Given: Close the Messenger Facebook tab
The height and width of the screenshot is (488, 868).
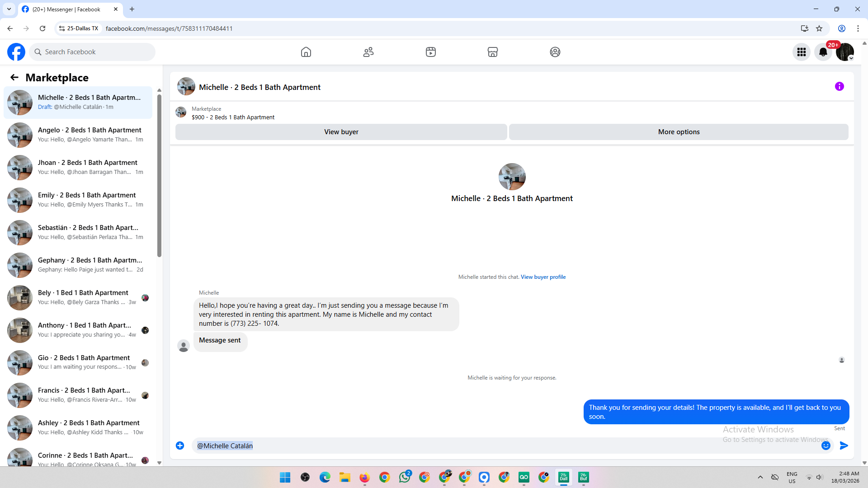Looking at the screenshot, I should (x=116, y=9).
